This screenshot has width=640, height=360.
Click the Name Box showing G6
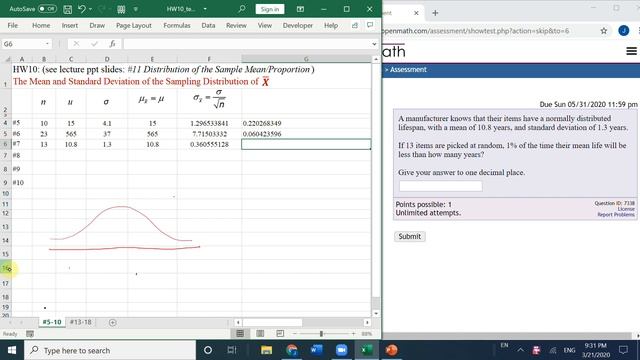pyautogui.click(x=22, y=44)
